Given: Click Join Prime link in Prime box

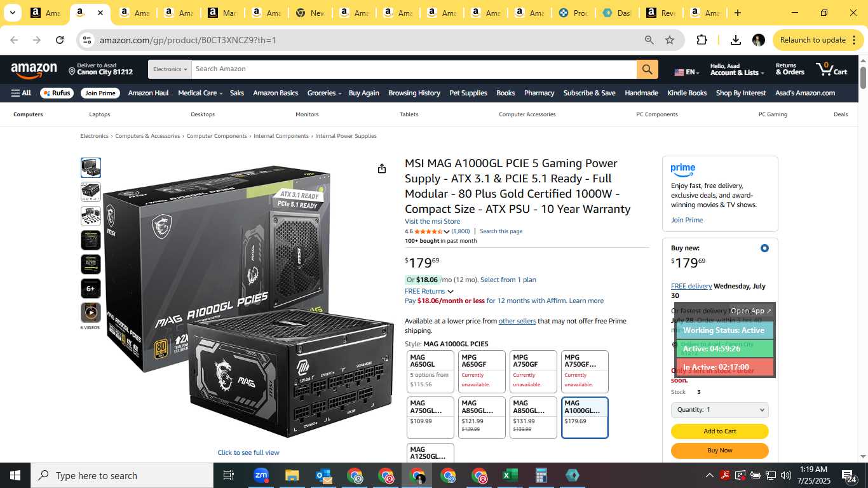Looking at the screenshot, I should point(687,220).
